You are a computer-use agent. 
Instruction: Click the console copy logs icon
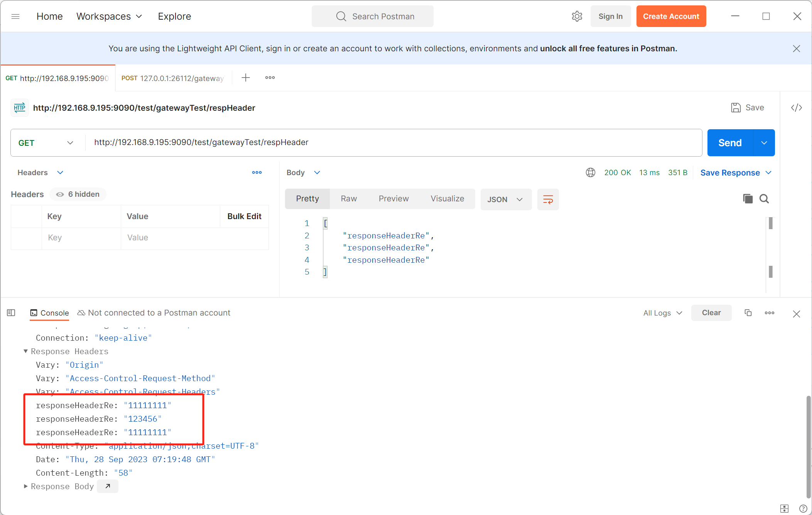(x=748, y=313)
